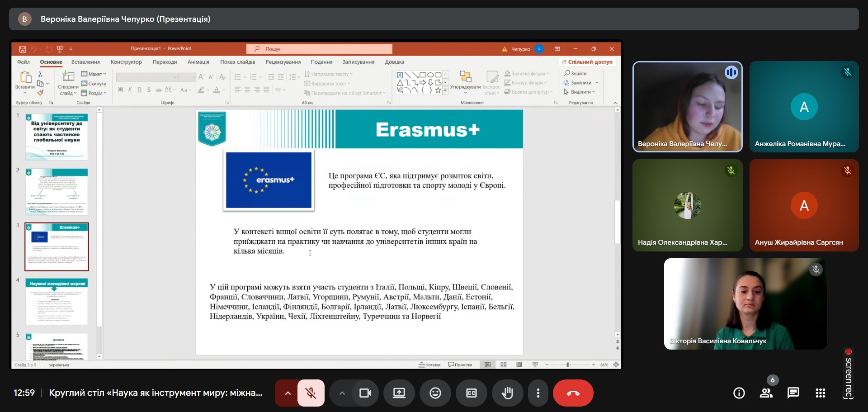Open the activities grid icon
Image resolution: width=868 pixels, height=412 pixels.
[x=820, y=393]
